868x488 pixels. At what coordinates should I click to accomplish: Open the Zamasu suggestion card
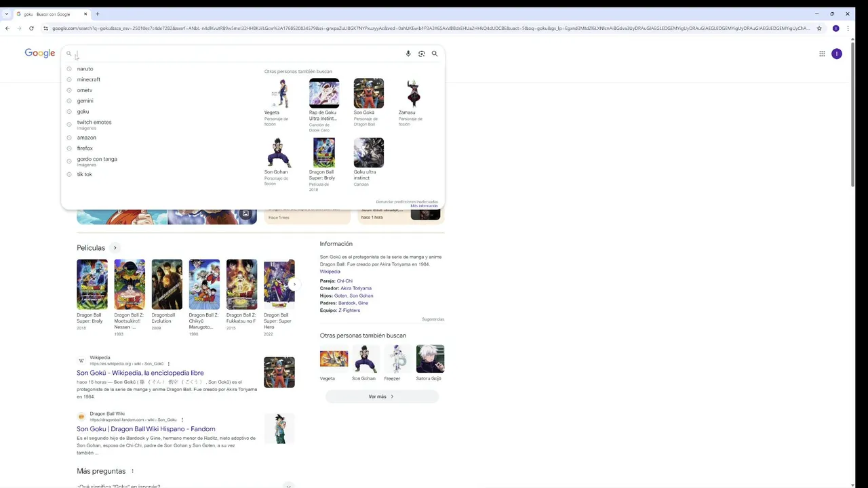[x=413, y=102]
